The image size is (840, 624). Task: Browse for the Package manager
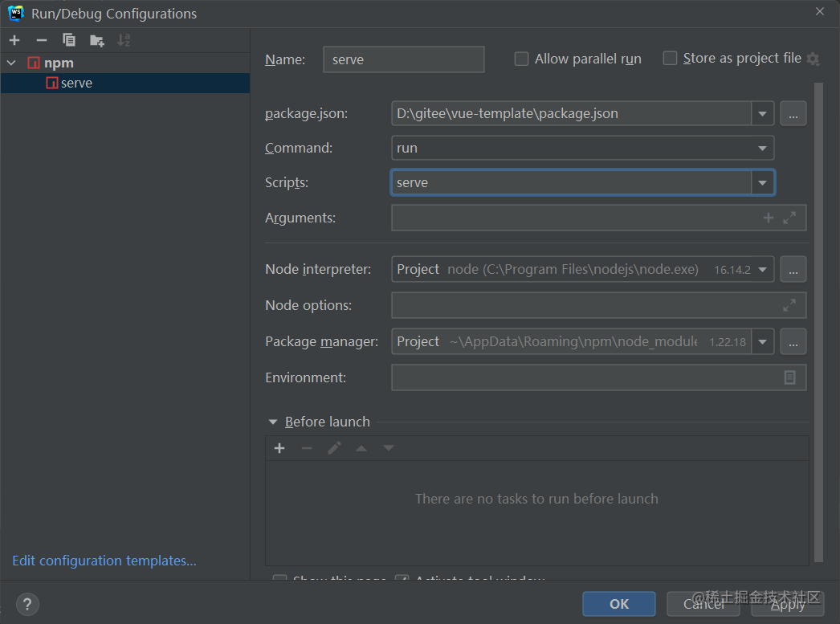tap(793, 342)
